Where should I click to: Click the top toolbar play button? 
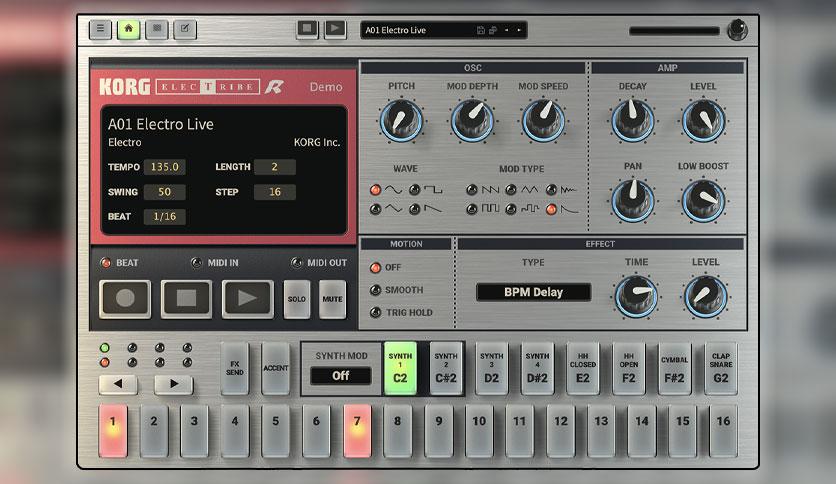click(335, 29)
